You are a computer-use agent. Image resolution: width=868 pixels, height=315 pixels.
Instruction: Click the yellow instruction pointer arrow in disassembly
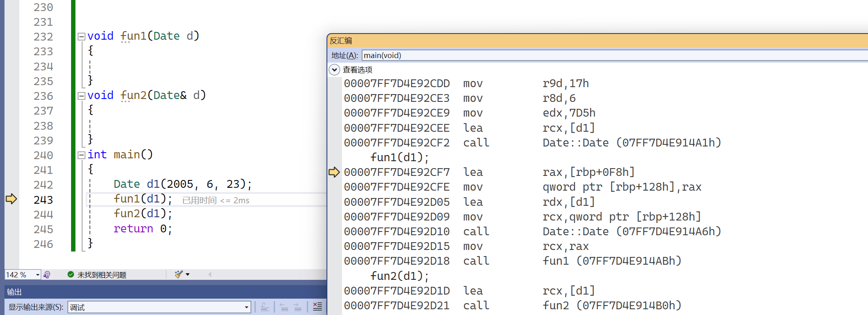tap(334, 172)
